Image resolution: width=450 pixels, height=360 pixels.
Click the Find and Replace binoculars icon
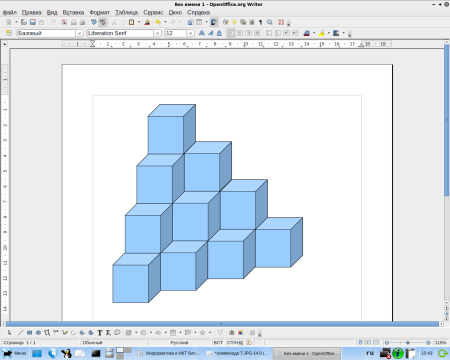269,22
